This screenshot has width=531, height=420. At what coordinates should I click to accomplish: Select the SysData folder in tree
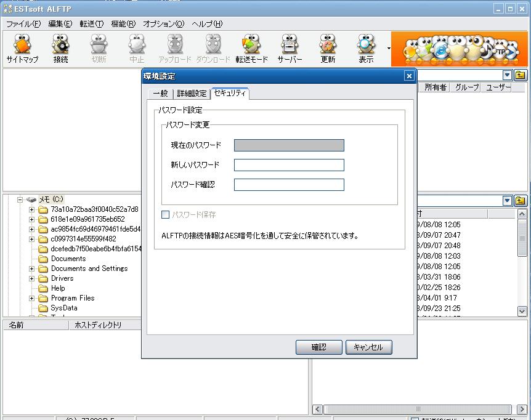click(x=64, y=308)
